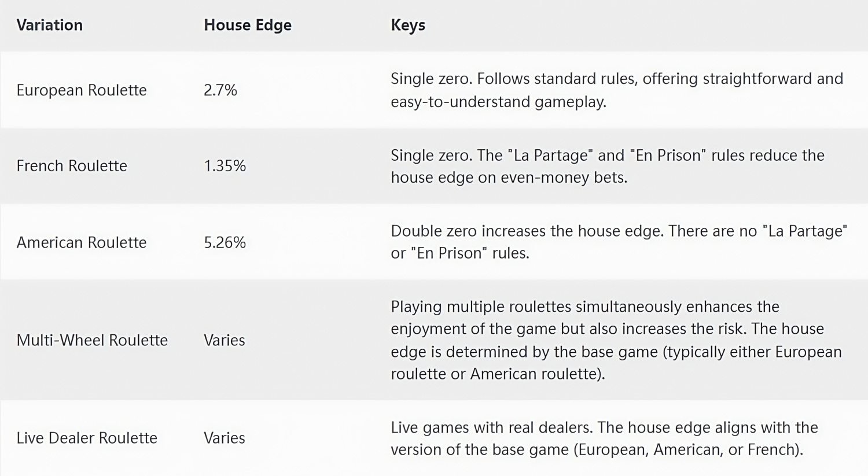868x476 pixels.
Task: Click the House Edge column header
Action: [248, 25]
